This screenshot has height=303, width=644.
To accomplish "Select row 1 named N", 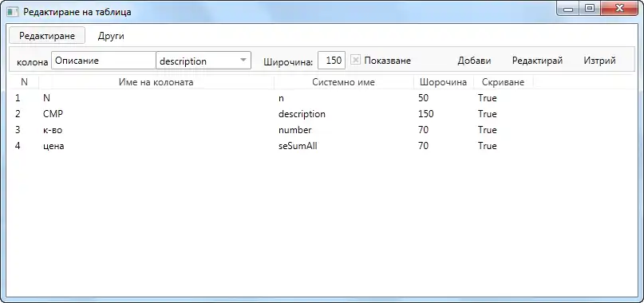I will [322, 98].
